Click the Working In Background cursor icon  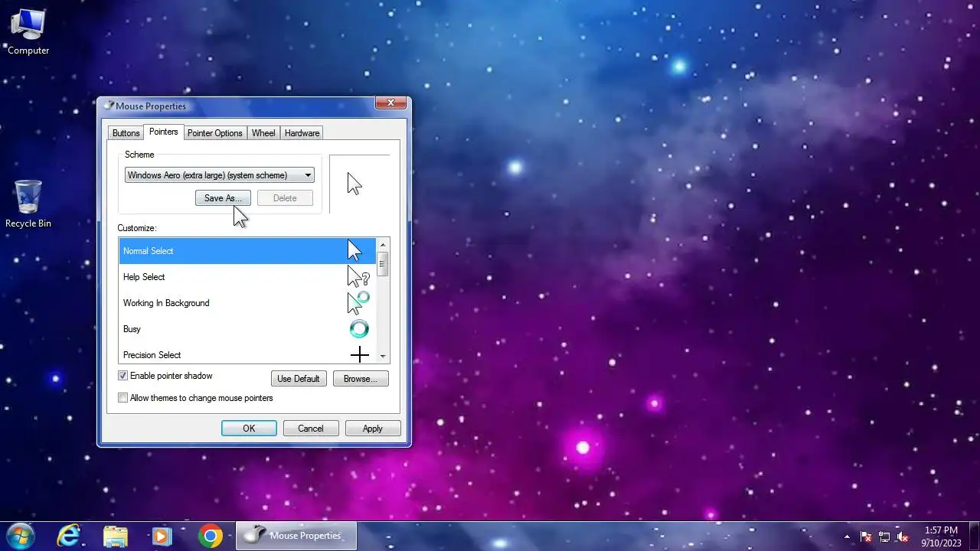[x=358, y=302]
